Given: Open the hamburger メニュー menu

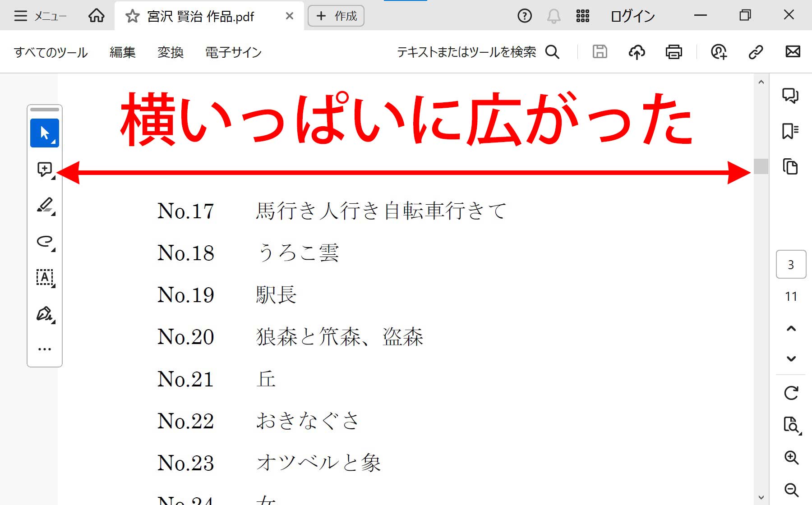Looking at the screenshot, I should pyautogui.click(x=40, y=16).
